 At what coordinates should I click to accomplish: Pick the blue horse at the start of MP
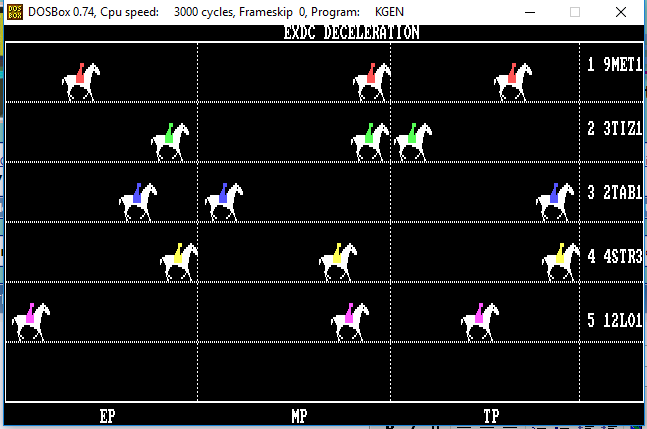click(224, 202)
